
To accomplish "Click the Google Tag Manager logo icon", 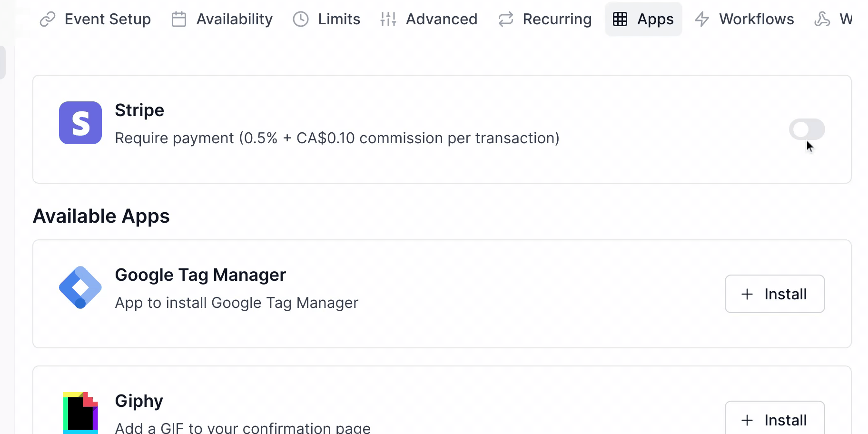I will coord(80,287).
